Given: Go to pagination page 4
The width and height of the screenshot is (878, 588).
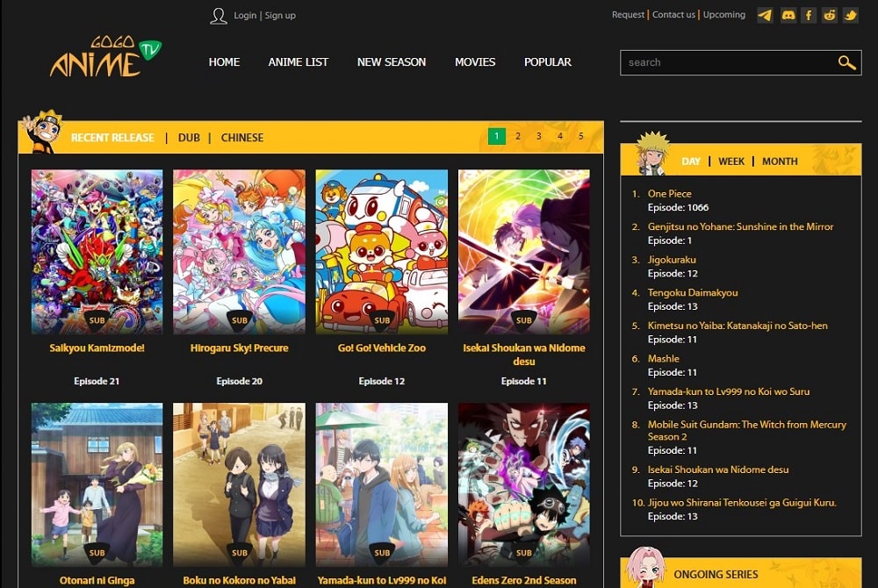Looking at the screenshot, I should coord(560,136).
